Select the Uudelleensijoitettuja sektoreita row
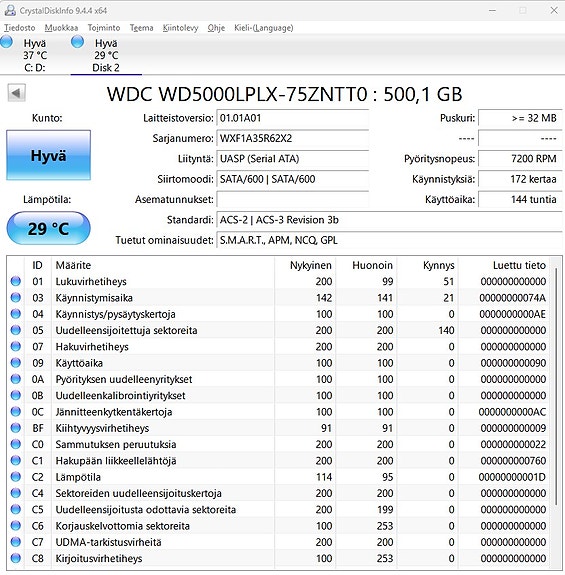The height and width of the screenshot is (575, 565). [279, 330]
